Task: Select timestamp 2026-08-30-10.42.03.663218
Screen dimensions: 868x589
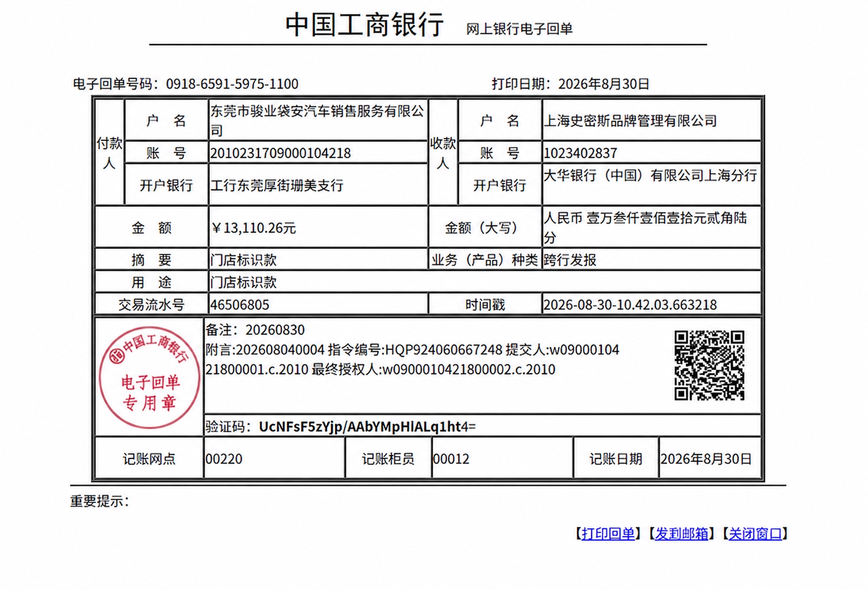Action: [630, 305]
